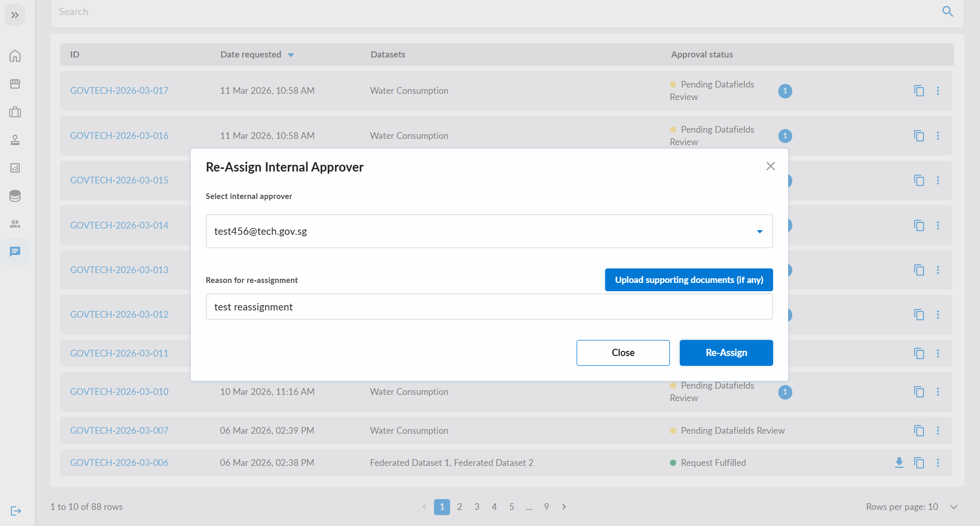Go to the next page of results

564,507
